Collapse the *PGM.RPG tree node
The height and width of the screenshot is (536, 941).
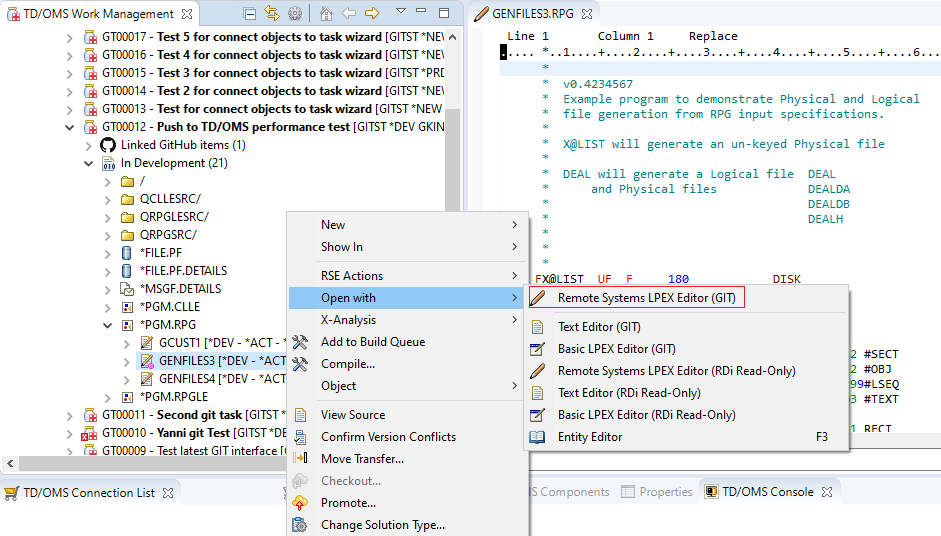(x=108, y=325)
